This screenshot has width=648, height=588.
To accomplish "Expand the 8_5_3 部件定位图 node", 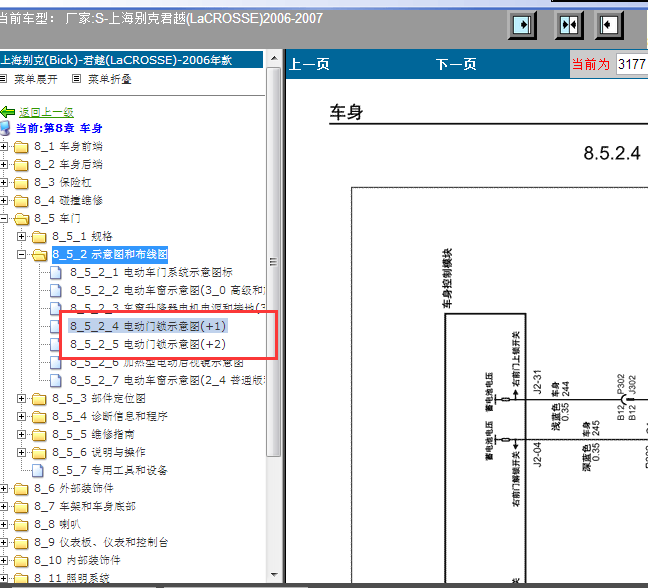I will point(21,399).
